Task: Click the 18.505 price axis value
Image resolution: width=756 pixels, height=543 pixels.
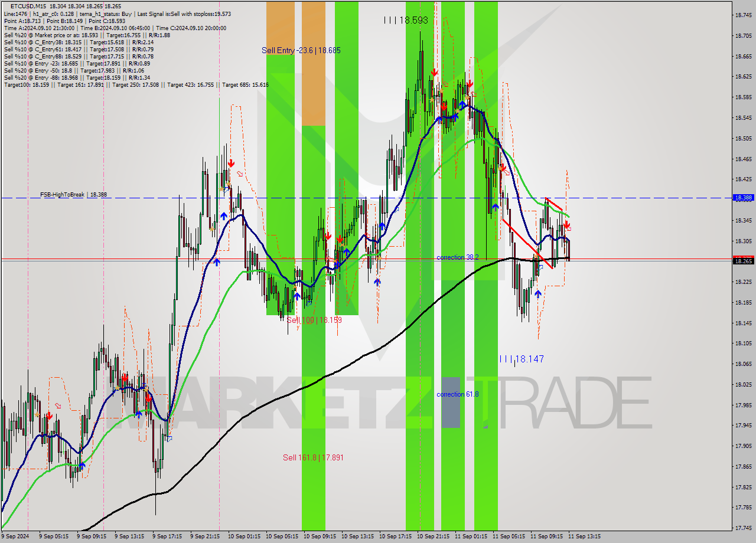Action: [743, 138]
